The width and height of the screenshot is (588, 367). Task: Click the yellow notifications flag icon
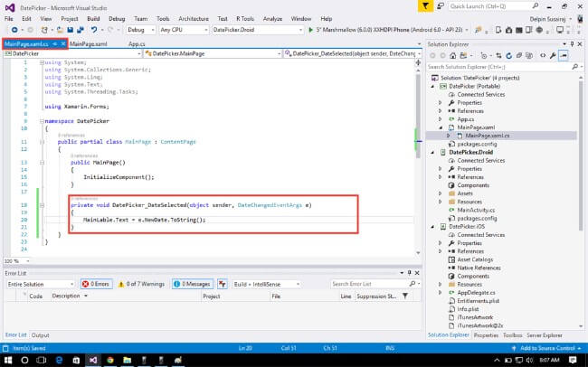(426, 6)
